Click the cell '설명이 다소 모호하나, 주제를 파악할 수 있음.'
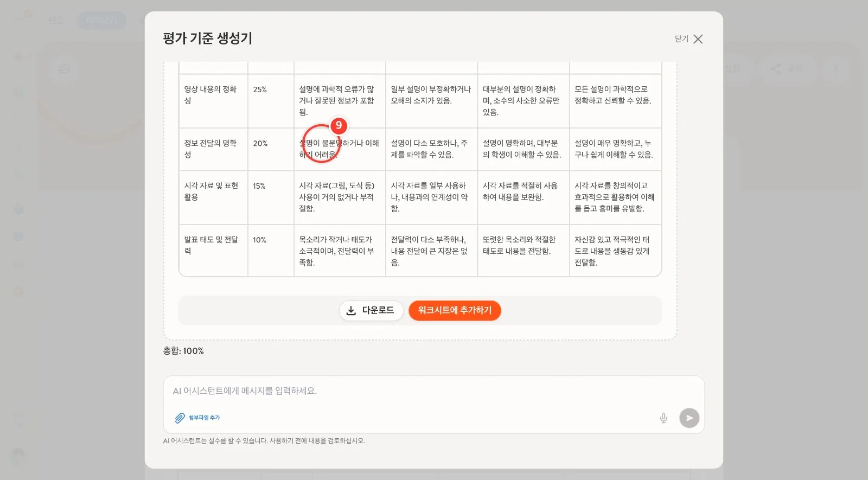 431,149
